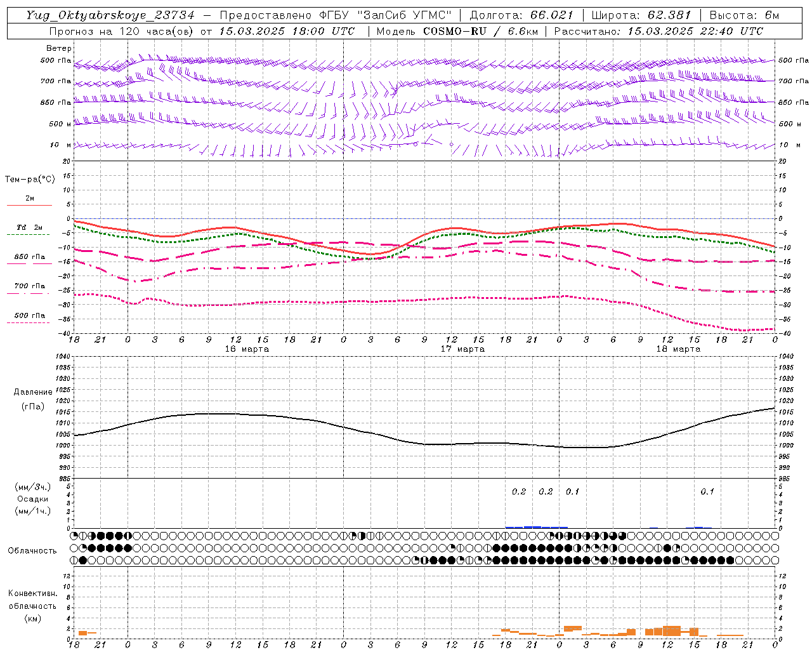Click the 17 марта date label
This screenshot has width=812, height=650.
coord(462,348)
